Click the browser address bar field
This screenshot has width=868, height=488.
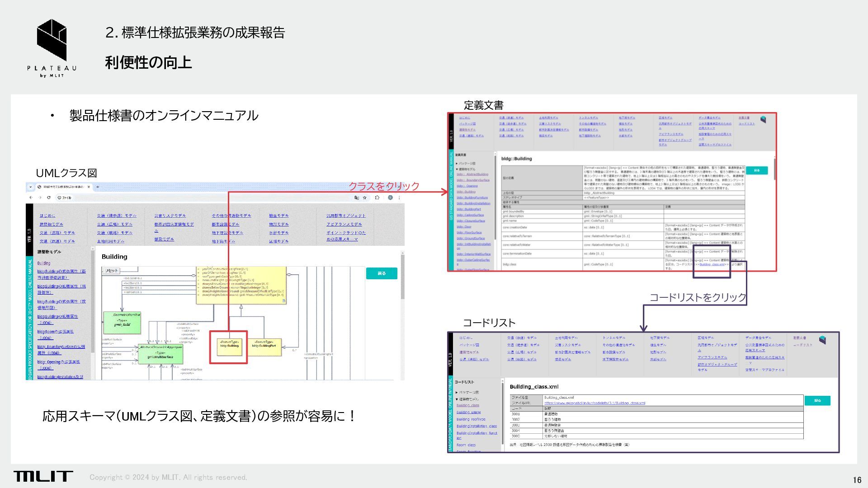[x=203, y=197]
